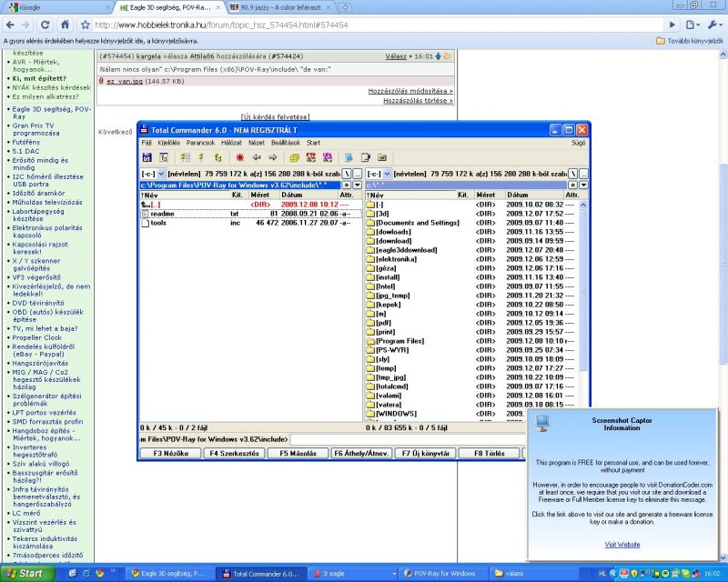
Task: Open the notepad icon in Total Commander toolbar
Action: (366, 157)
